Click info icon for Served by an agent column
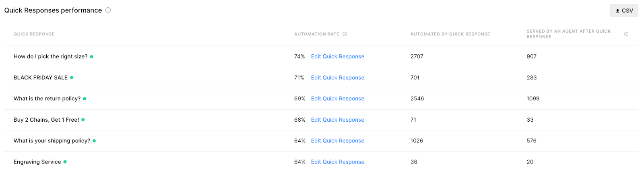 click(626, 34)
